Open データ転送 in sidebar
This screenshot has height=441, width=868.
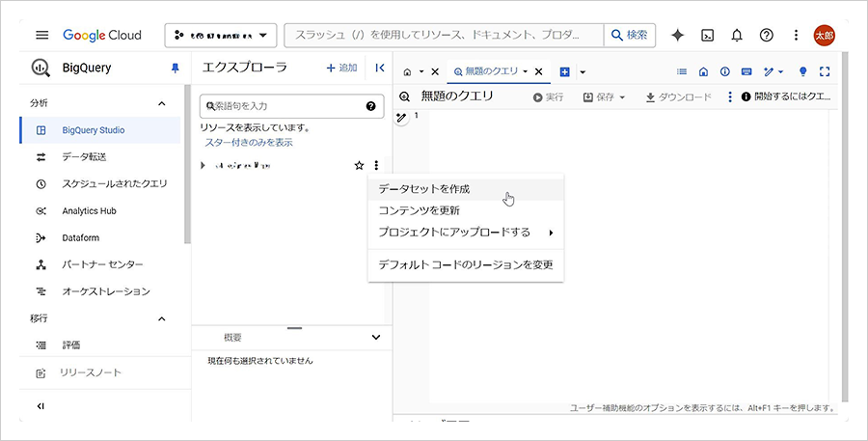tap(100, 156)
